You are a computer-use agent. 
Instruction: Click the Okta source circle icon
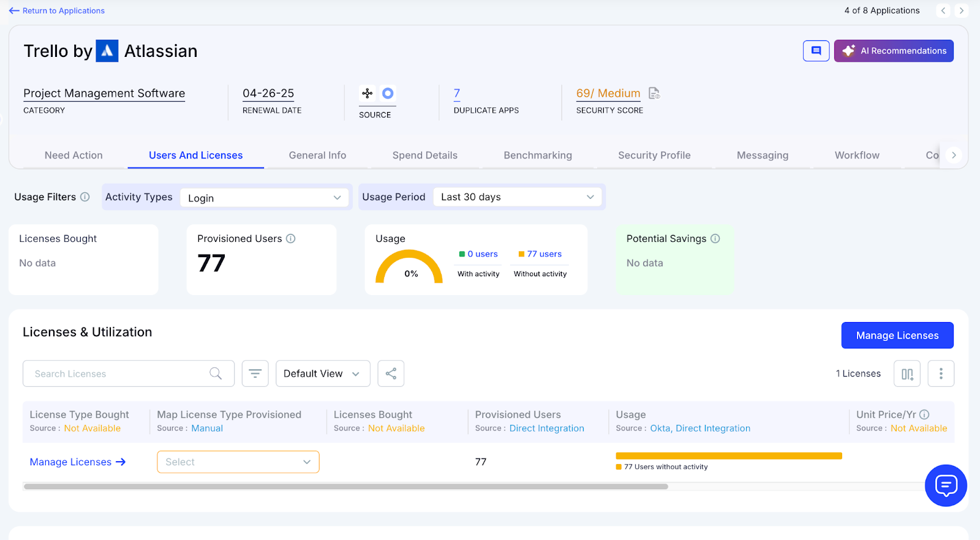pyautogui.click(x=388, y=93)
